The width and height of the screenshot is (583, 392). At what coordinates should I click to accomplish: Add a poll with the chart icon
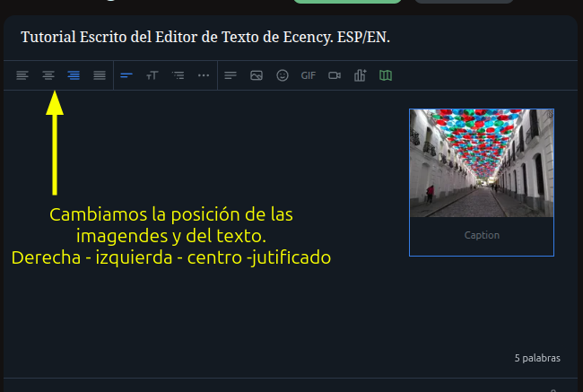[360, 75]
